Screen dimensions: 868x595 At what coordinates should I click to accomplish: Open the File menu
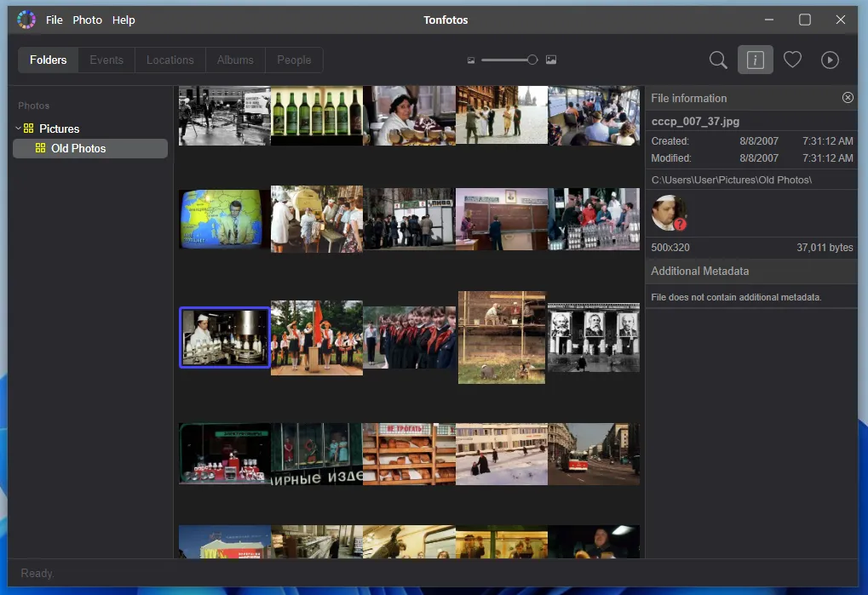(55, 20)
